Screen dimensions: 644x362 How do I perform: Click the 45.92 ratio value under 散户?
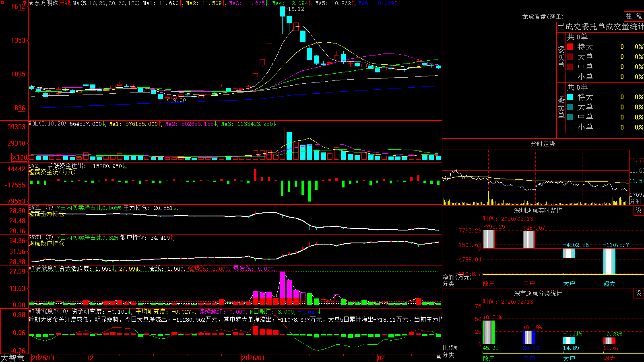491,348
